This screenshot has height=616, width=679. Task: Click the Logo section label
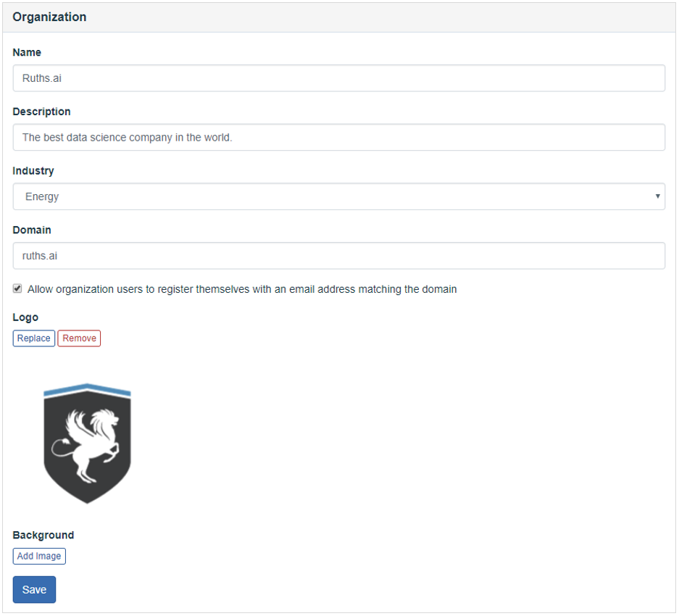click(x=25, y=317)
